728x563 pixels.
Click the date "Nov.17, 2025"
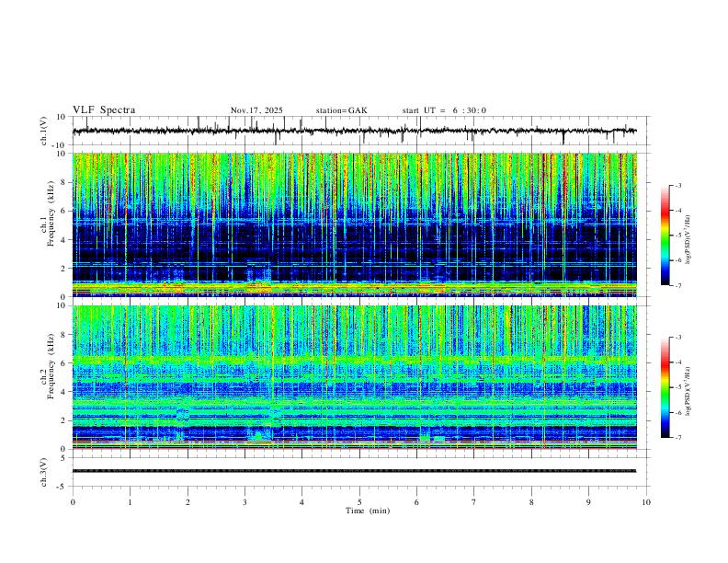256,110
